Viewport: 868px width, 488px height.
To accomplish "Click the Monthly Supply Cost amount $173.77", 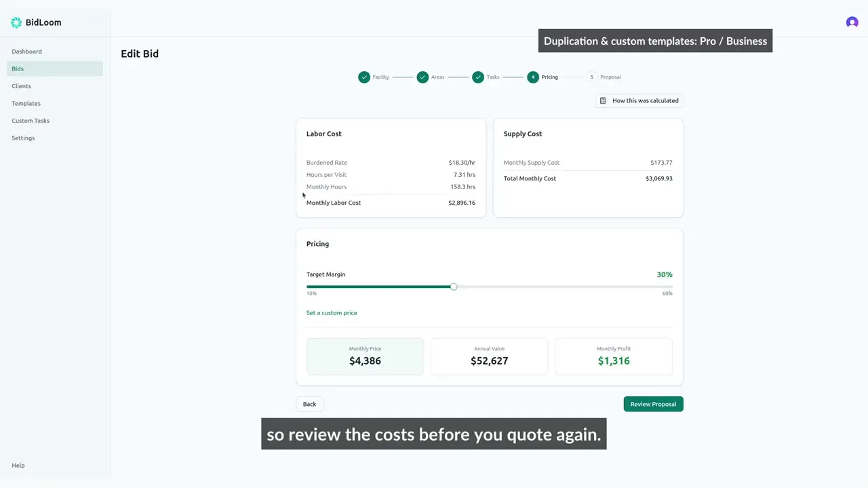I will [x=661, y=163].
